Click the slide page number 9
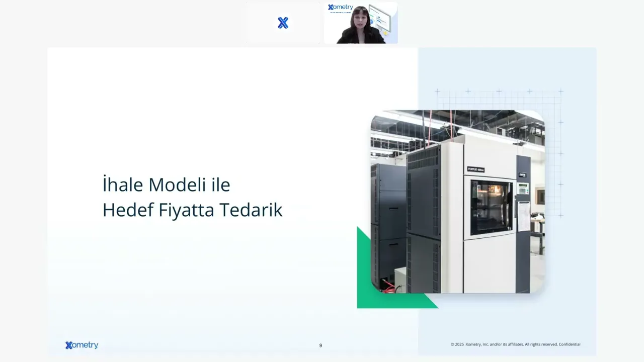The image size is (644, 362). pyautogui.click(x=320, y=345)
